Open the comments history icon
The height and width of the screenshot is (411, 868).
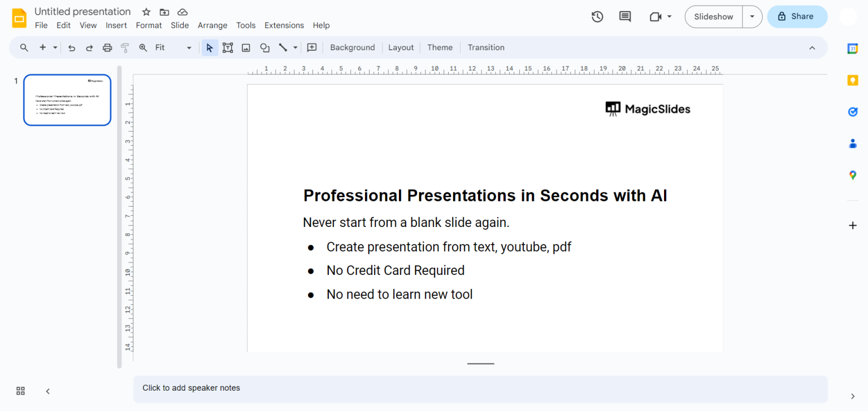[x=625, y=16]
